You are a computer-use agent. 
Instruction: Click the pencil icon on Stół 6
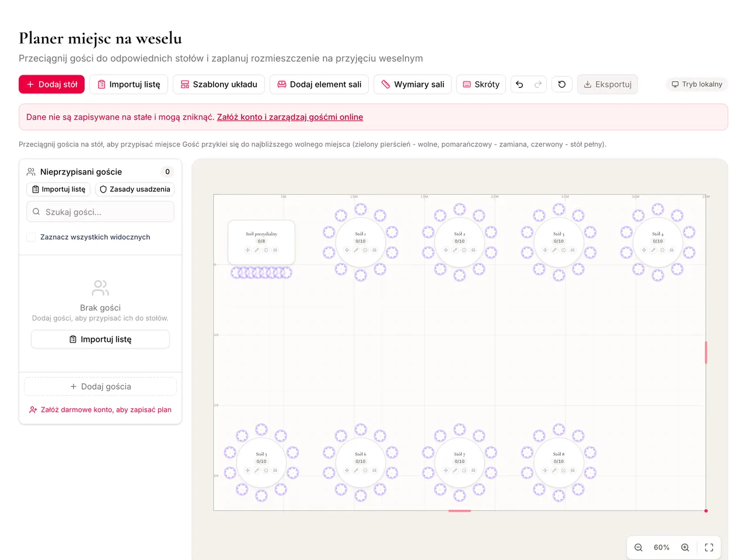[x=356, y=470]
